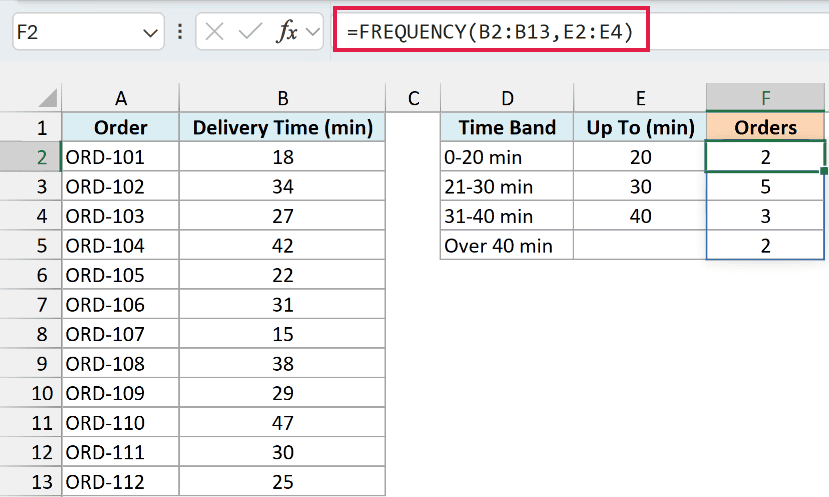Open the Name Box dropdown arrow
Image resolution: width=829 pixels, height=497 pixels.
[x=150, y=33]
